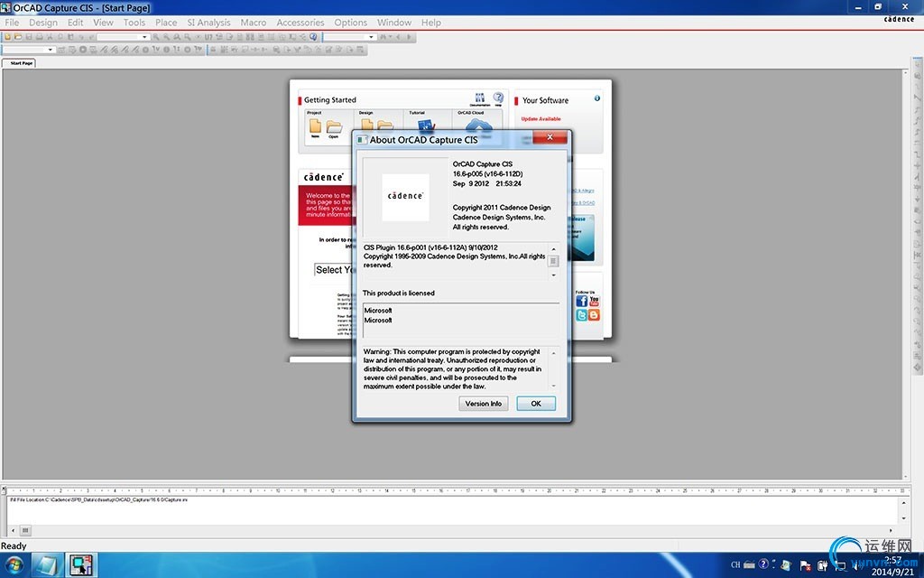Click the session log scroll-right arrow
The width and height of the screenshot is (924, 578).
[891, 530]
